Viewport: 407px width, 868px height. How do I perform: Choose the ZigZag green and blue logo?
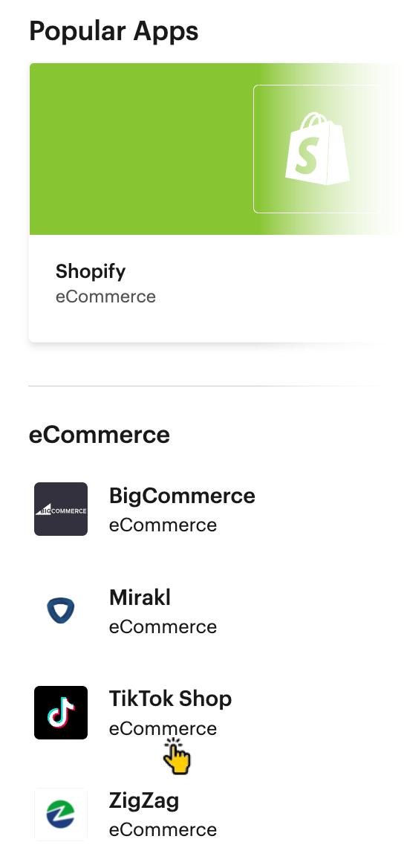61,814
